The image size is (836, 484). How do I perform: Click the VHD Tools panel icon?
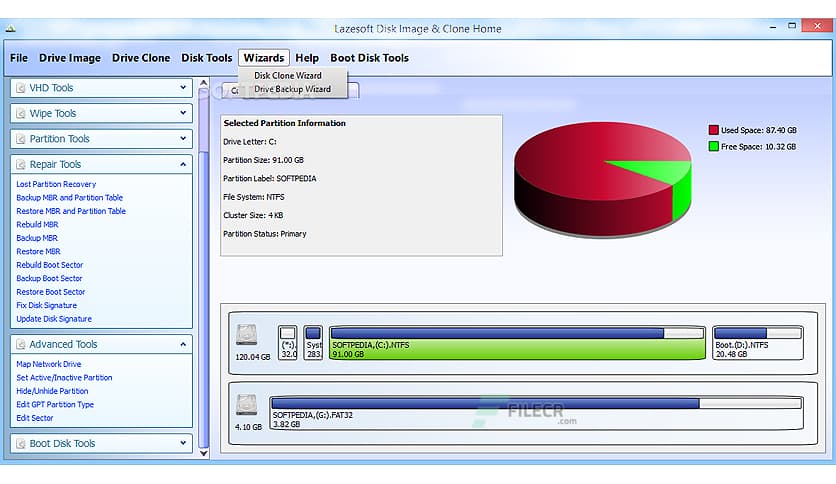pos(21,88)
